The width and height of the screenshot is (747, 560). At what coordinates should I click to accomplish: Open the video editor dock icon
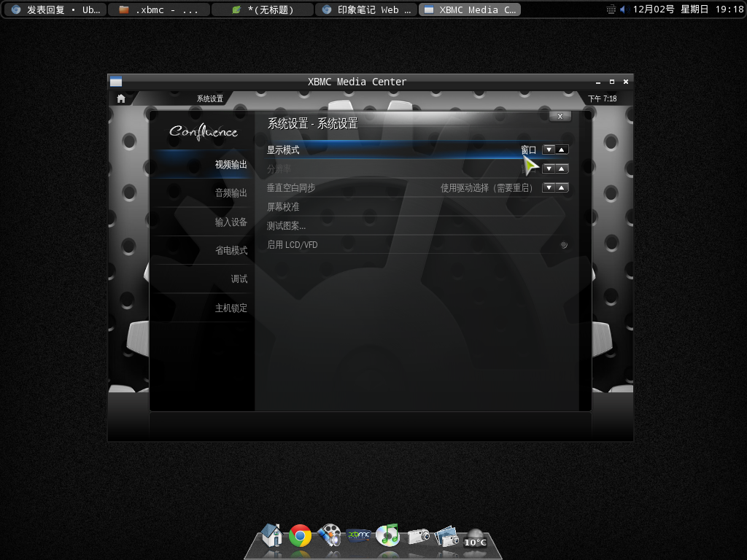pos(329,534)
